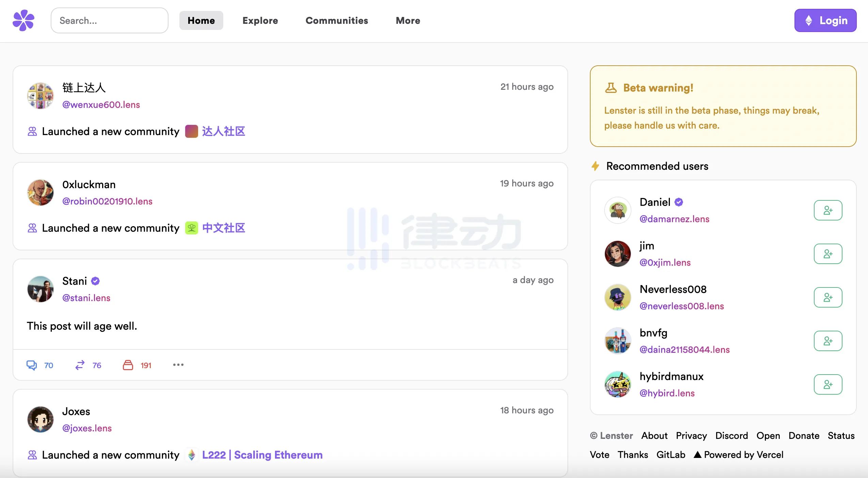This screenshot has height=478, width=868.
Task: Follow Neverless008 using the add-user button
Action: click(x=827, y=297)
